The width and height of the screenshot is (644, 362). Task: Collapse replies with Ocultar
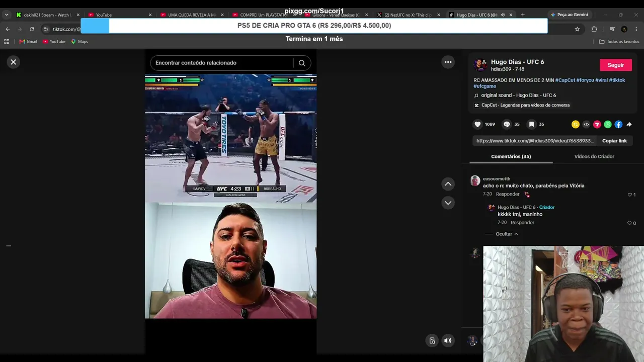[507, 234]
